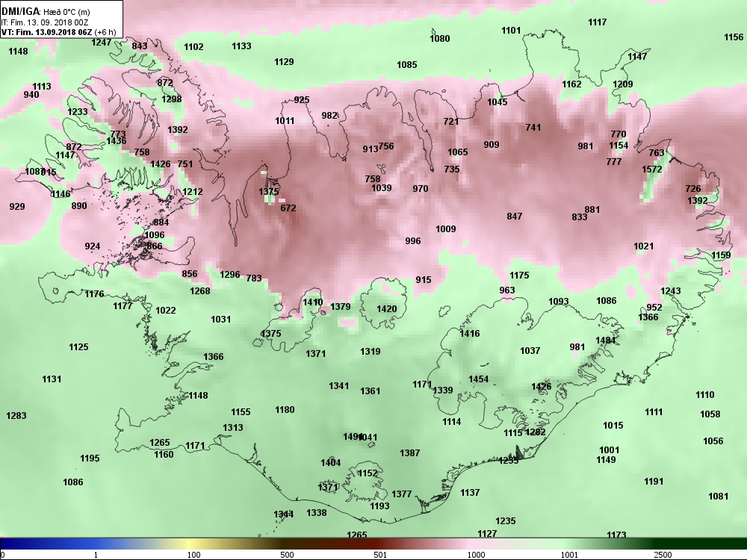Image resolution: width=747 pixels, height=560 pixels.
Task: Click the value 1096 on the map
Action: tap(154, 234)
